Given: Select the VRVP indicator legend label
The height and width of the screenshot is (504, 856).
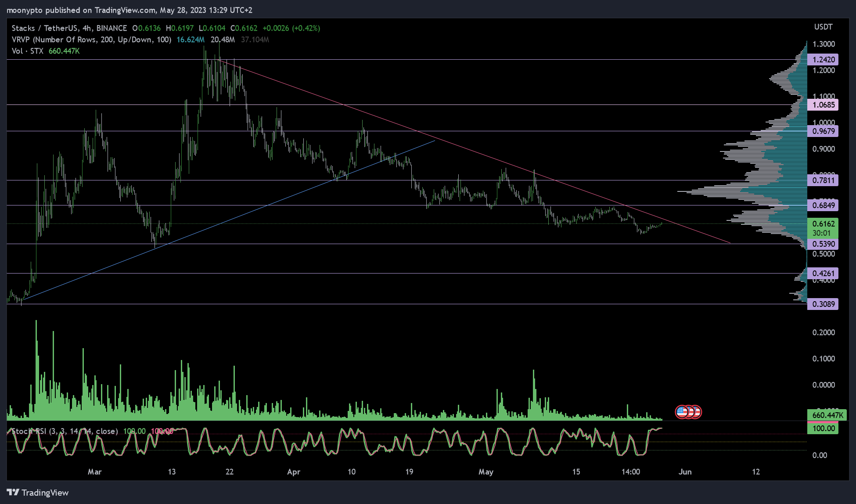Looking at the screenshot, I should point(91,40).
